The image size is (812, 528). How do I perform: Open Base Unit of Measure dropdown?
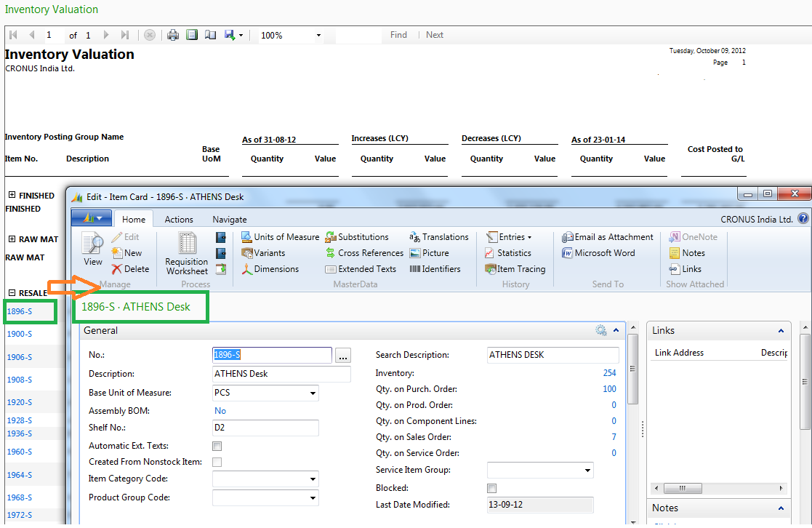click(313, 393)
